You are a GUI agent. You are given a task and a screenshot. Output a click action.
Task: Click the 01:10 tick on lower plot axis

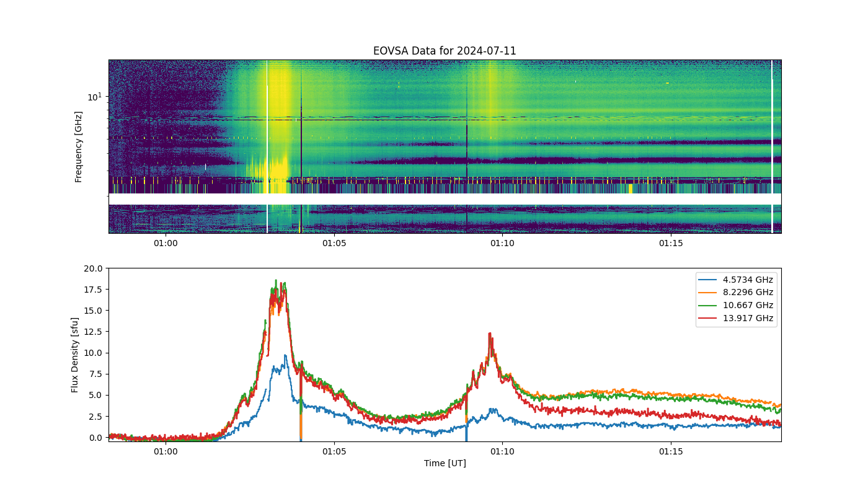tap(502, 451)
